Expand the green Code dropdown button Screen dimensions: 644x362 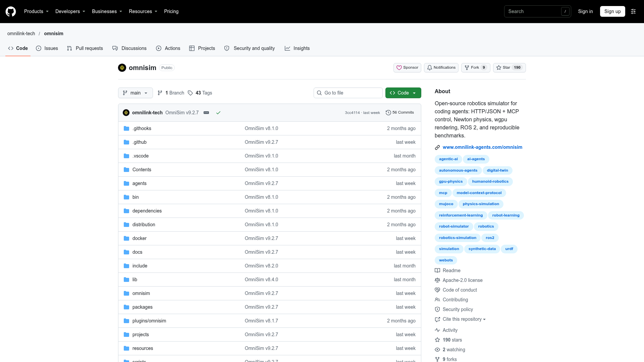[x=403, y=93]
